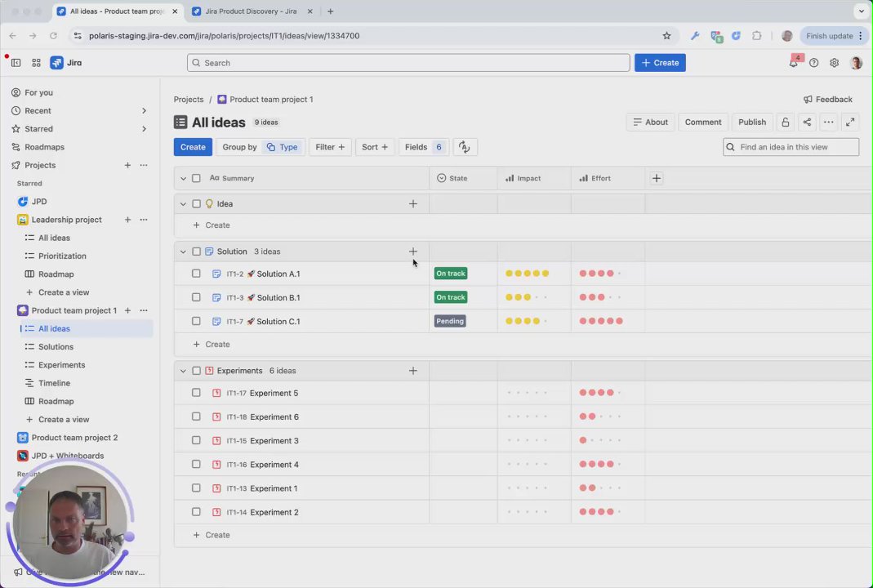Open browser extensions puzzle icon
873x588 pixels.
[757, 36]
